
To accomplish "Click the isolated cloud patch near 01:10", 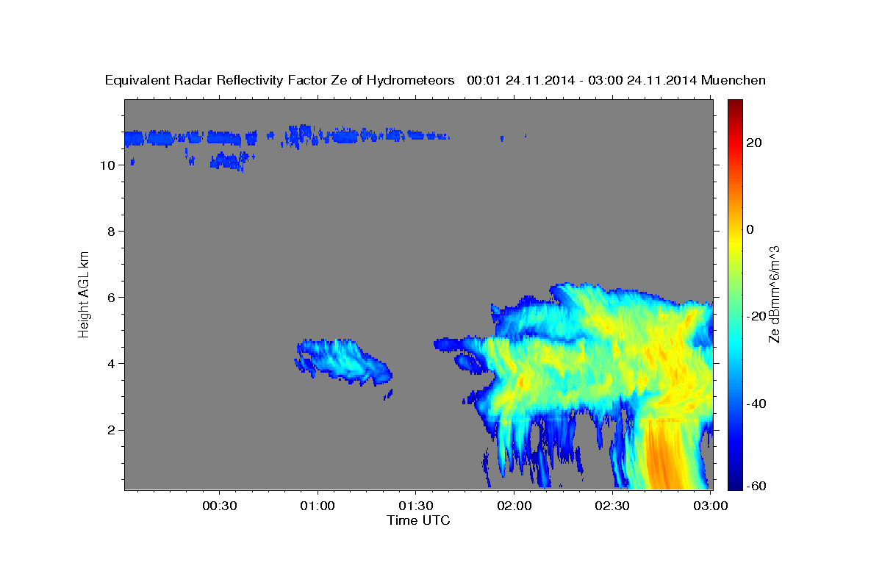I will pyautogui.click(x=343, y=363).
